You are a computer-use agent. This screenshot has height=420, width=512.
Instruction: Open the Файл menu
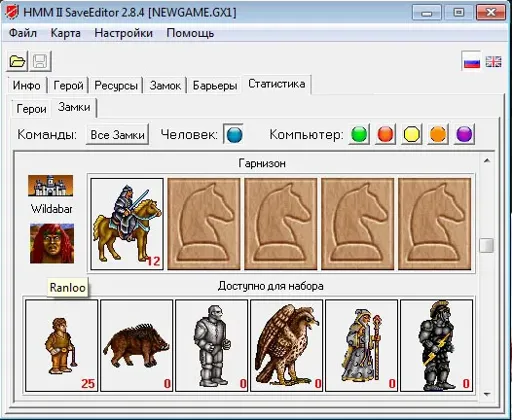coord(23,33)
